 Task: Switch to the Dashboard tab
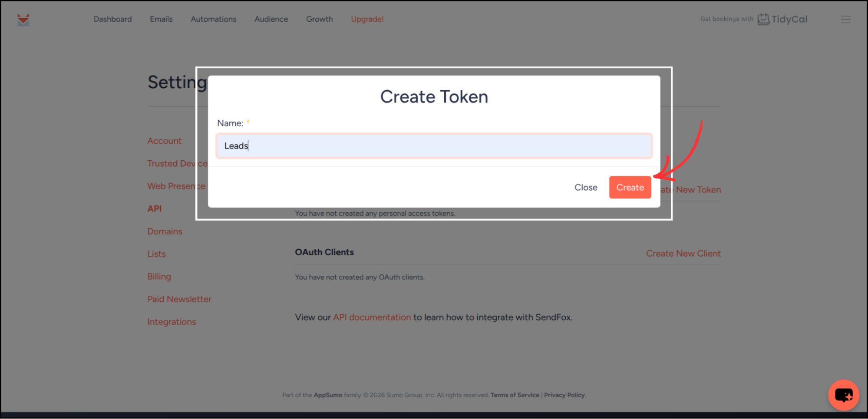pos(112,19)
